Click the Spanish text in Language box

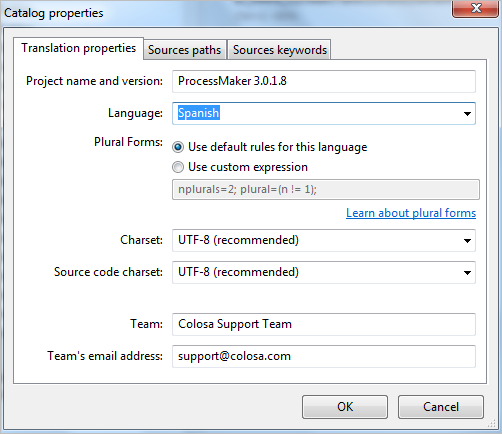(x=199, y=113)
